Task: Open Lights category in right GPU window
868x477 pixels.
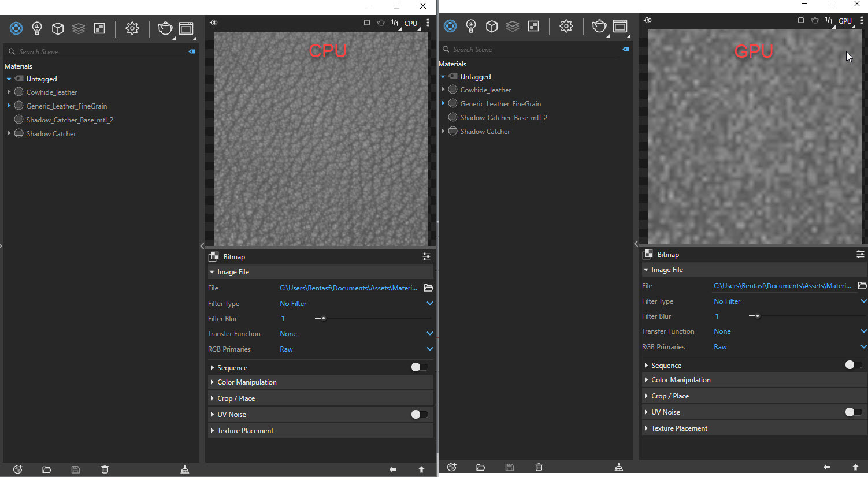Action: coord(471,26)
